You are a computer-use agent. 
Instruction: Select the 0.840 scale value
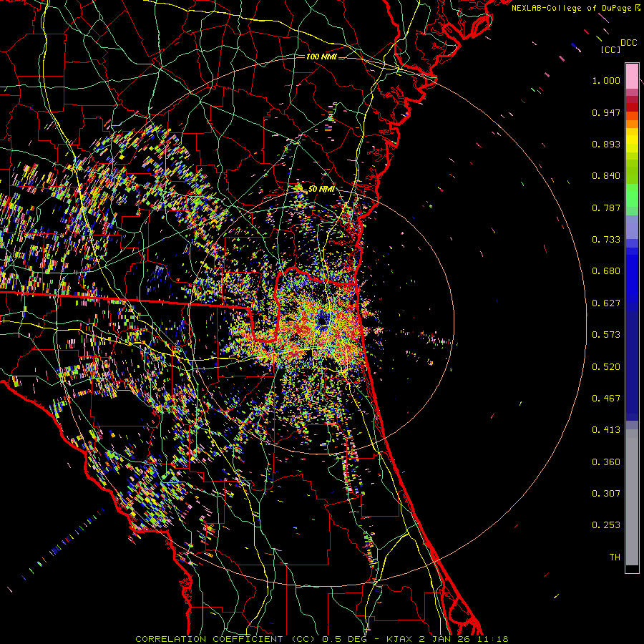click(606, 176)
